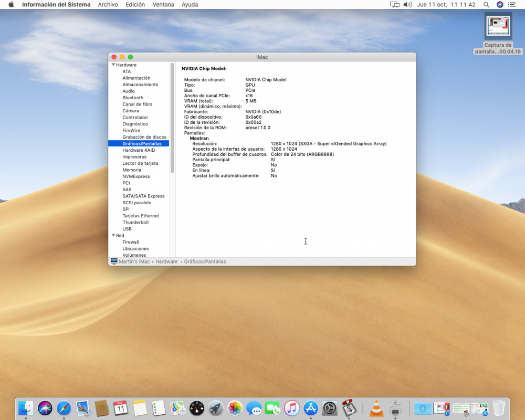Open Photos in the dock
Screen dimensions: 525x420
pyautogui.click(x=235, y=408)
